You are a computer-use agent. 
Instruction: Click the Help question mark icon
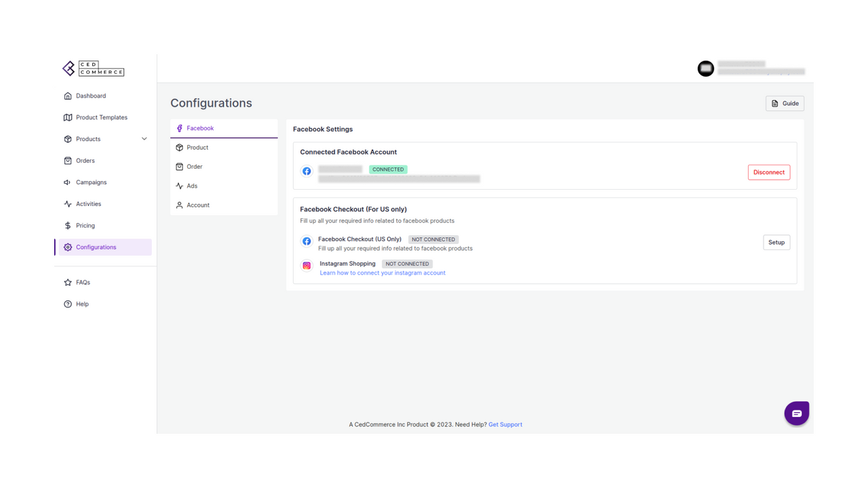(x=68, y=304)
